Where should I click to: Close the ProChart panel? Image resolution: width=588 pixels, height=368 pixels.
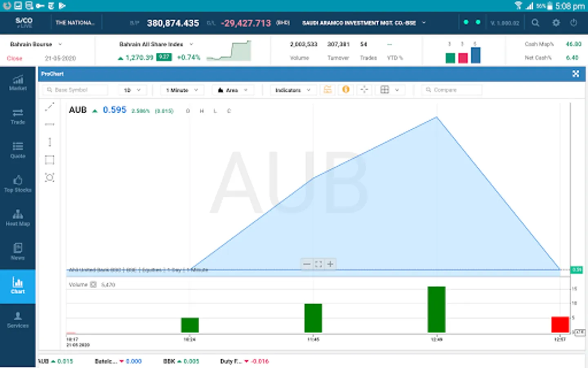(x=576, y=74)
